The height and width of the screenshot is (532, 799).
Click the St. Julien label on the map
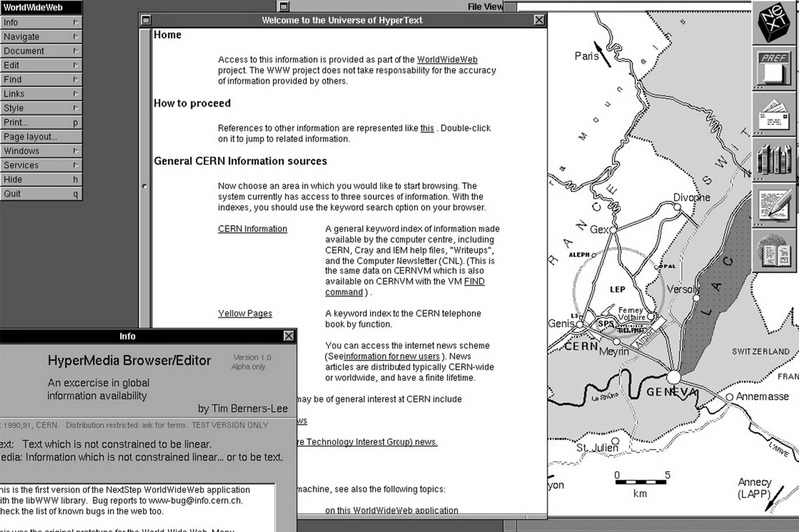pos(597,447)
